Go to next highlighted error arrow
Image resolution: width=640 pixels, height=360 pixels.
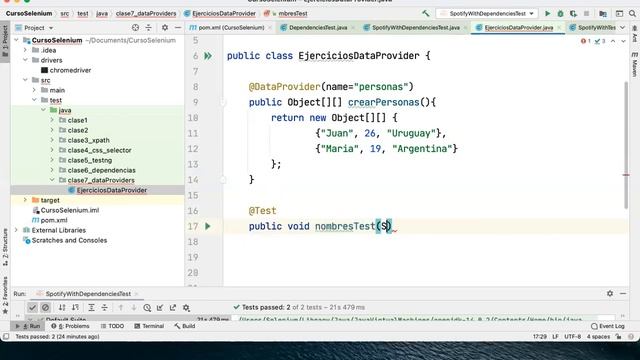(623, 41)
